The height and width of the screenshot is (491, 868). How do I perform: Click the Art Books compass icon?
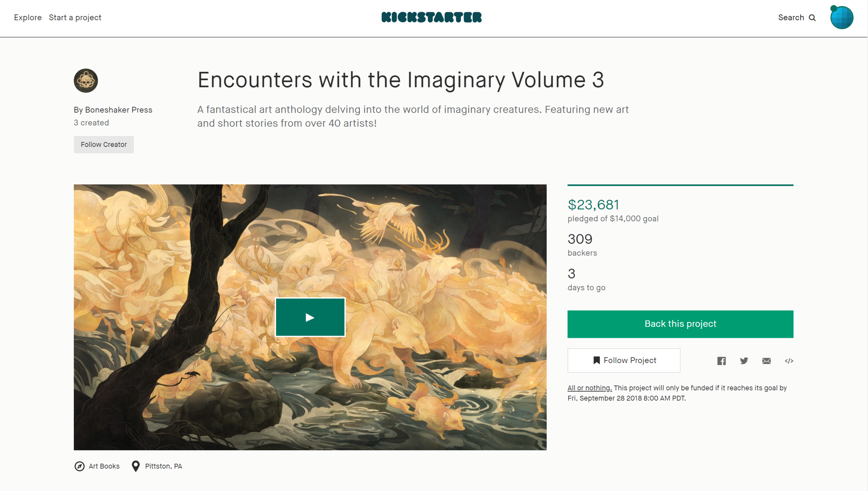pyautogui.click(x=80, y=466)
